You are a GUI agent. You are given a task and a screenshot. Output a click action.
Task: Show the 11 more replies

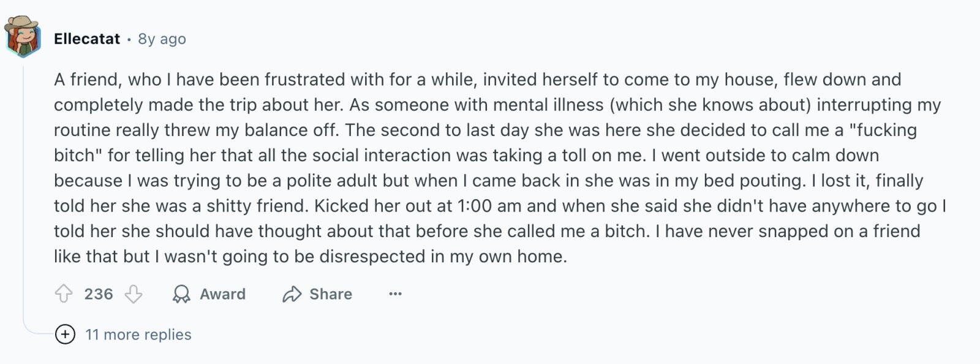138,335
